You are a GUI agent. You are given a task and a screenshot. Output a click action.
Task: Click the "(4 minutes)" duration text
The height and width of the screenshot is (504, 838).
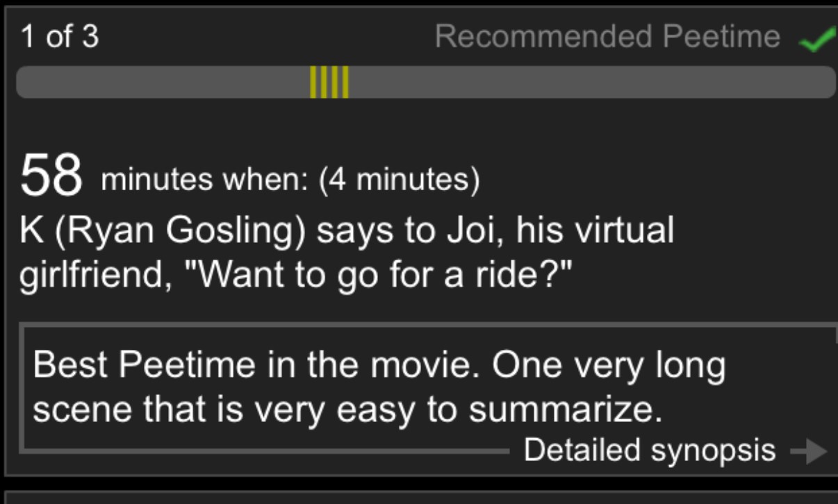click(x=399, y=180)
